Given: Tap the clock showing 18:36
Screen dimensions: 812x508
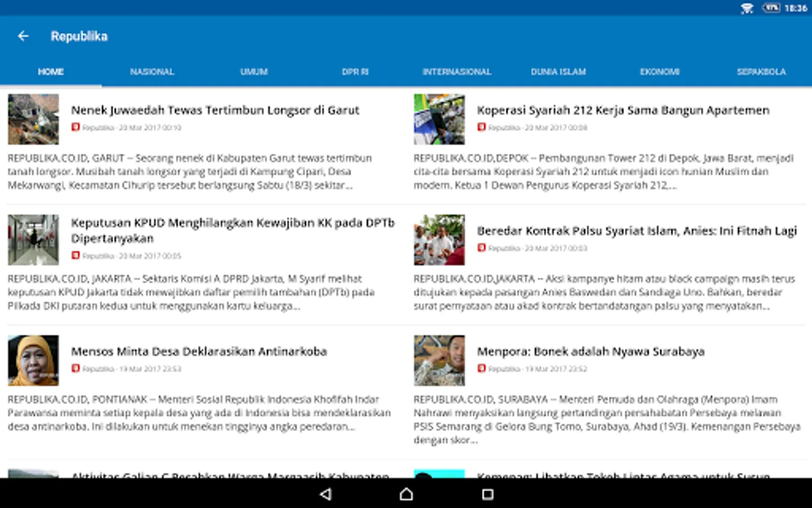Looking at the screenshot, I should point(796,8).
